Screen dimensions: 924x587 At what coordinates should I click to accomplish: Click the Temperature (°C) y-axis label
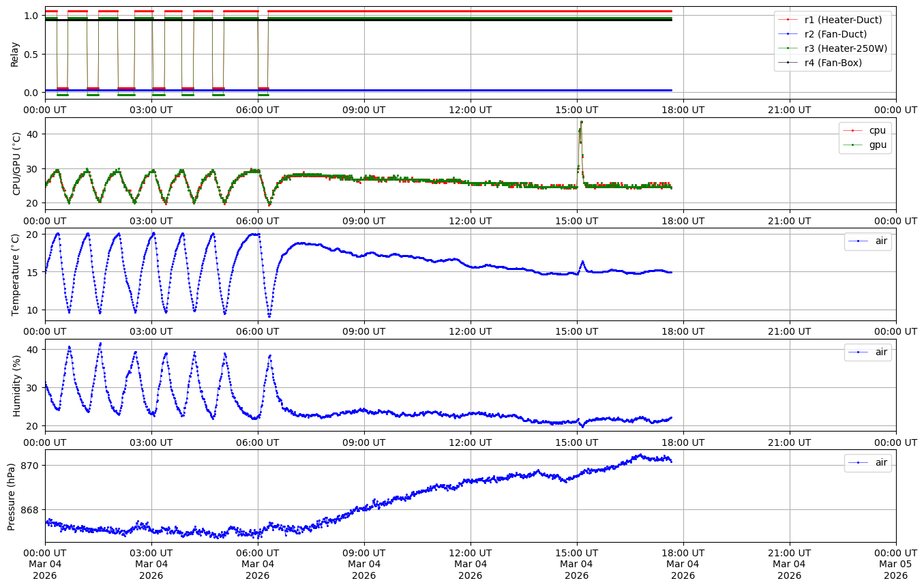point(16,275)
